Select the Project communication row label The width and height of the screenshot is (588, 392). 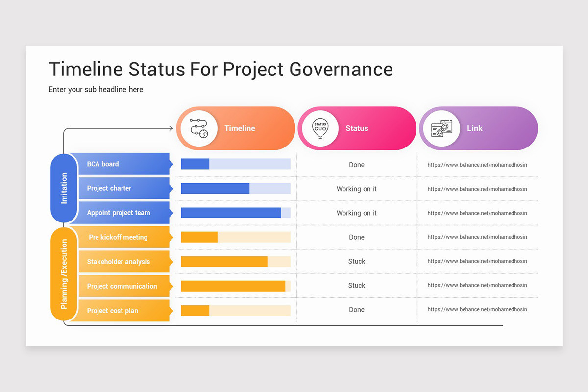[x=122, y=286]
